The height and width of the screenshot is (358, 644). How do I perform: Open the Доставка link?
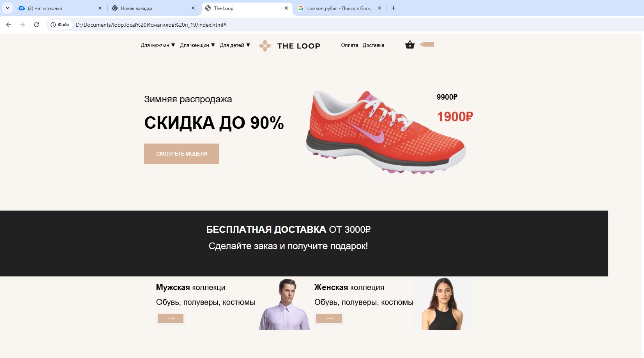373,45
